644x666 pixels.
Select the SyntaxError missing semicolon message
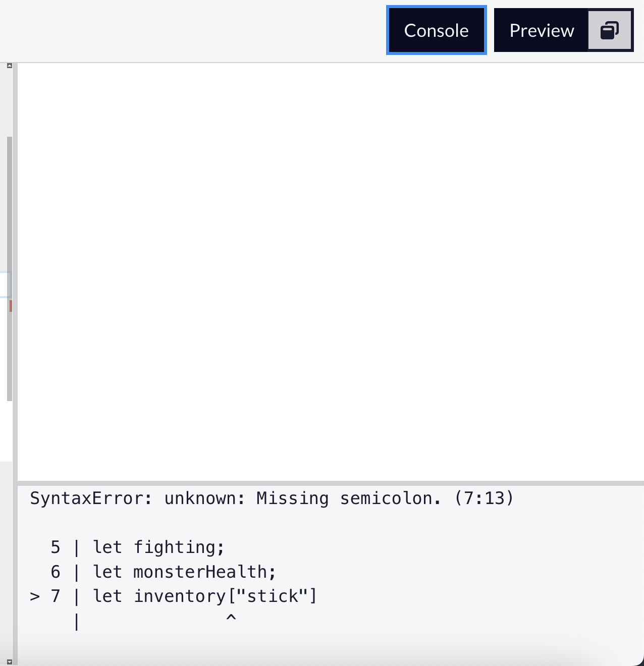pyautogui.click(x=272, y=498)
